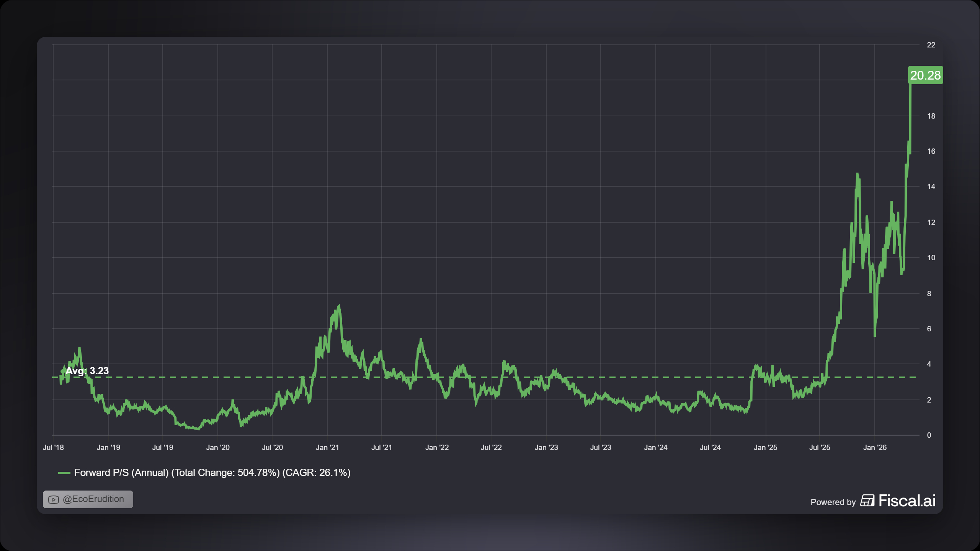
Task: Click the Jul '23 x-axis label
Action: 601,447
